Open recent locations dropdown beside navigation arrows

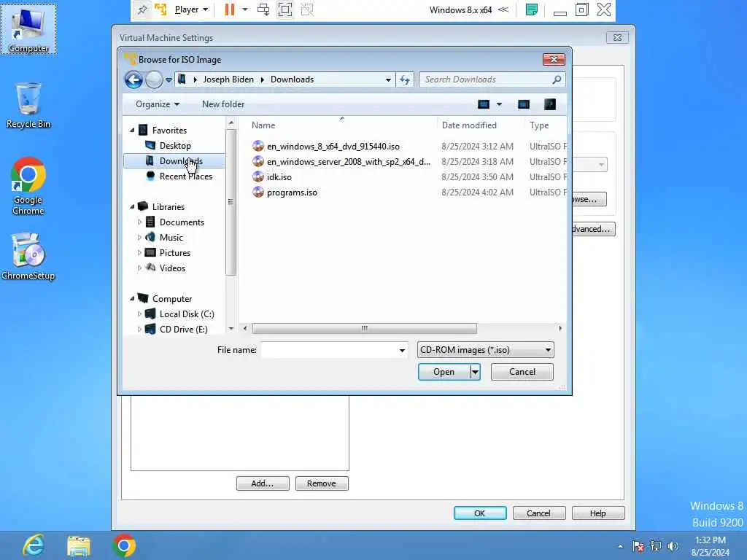(x=169, y=80)
